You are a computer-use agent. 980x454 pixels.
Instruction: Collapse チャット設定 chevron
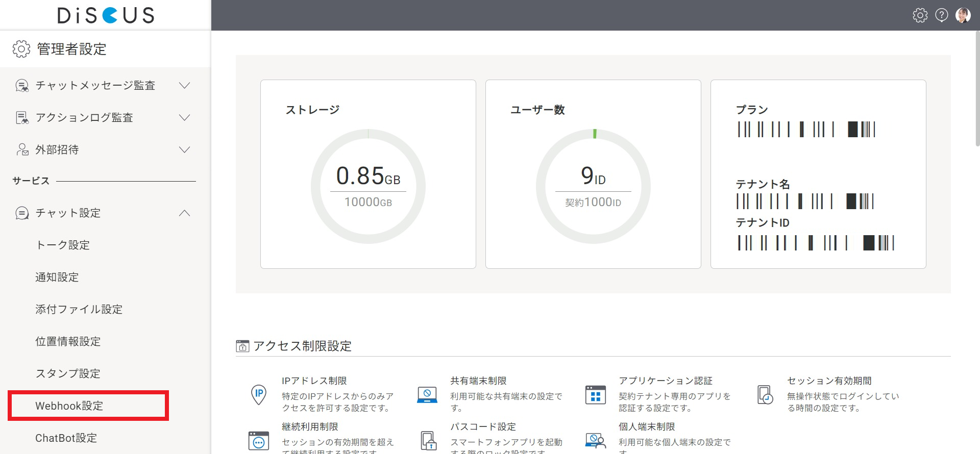click(185, 213)
